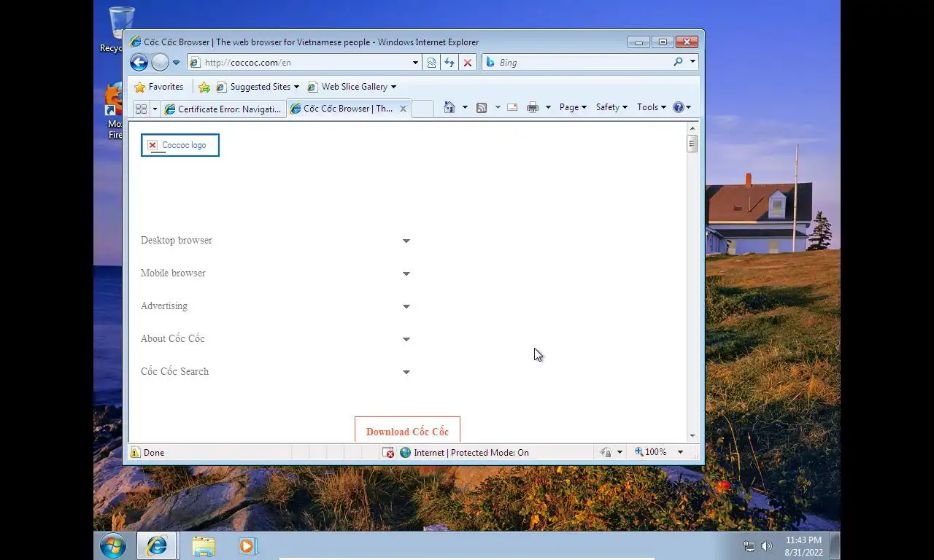This screenshot has width=934, height=560.
Task: Open the zoom level dropdown arrow
Action: click(x=680, y=452)
